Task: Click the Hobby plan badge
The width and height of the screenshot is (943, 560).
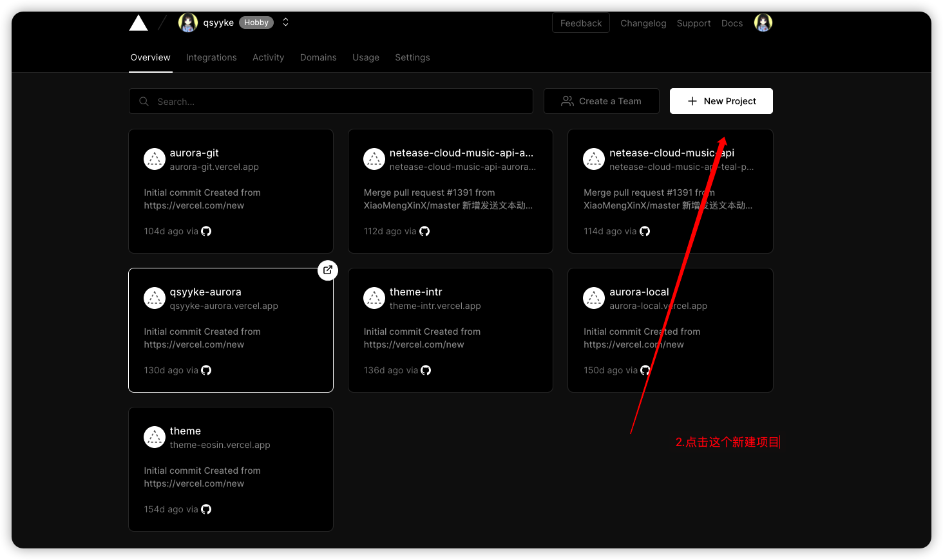Action: 256,22
